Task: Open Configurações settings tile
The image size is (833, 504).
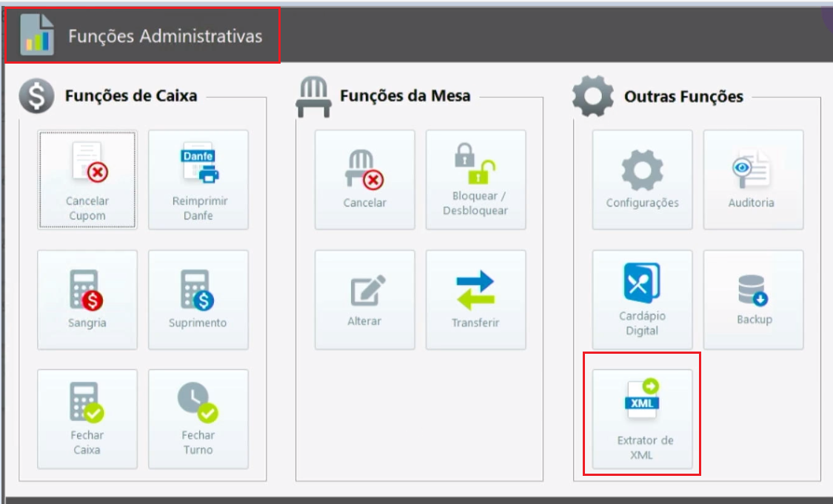Action: coord(642,180)
